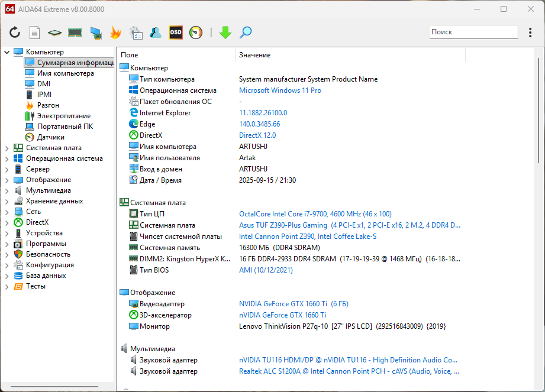This screenshot has width=545, height=392.
Task: Click the Тесты benchmark icon
Action: (x=18, y=286)
